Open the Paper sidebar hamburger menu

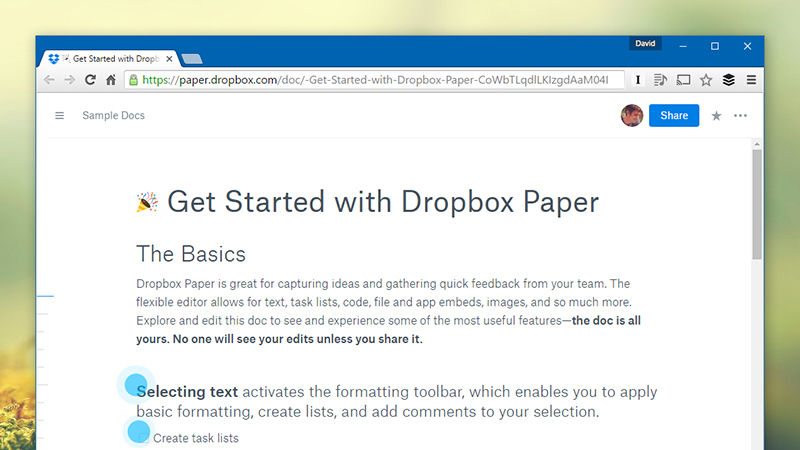click(x=60, y=116)
